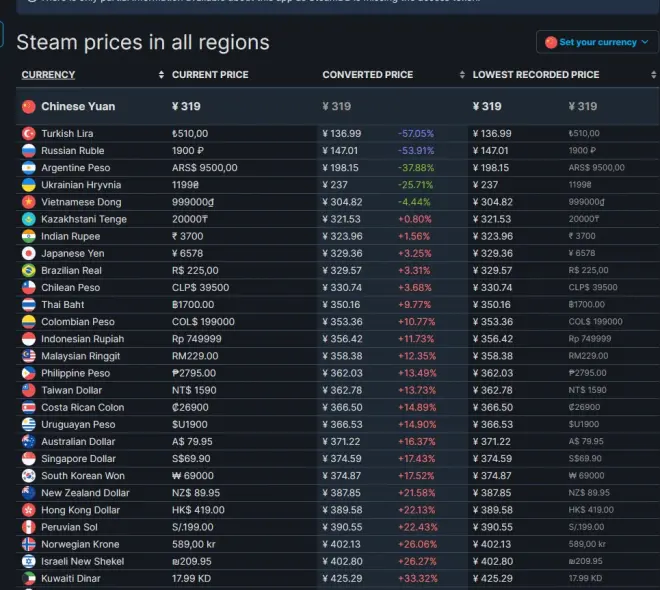The height and width of the screenshot is (590, 660).
Task: Click the Chinese Yuan flag icon
Action: click(28, 106)
